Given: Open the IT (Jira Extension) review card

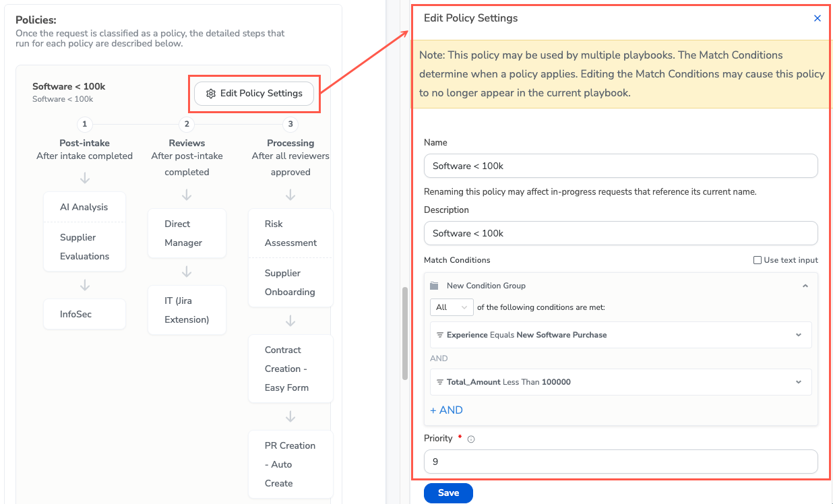Looking at the screenshot, I should click(x=187, y=310).
